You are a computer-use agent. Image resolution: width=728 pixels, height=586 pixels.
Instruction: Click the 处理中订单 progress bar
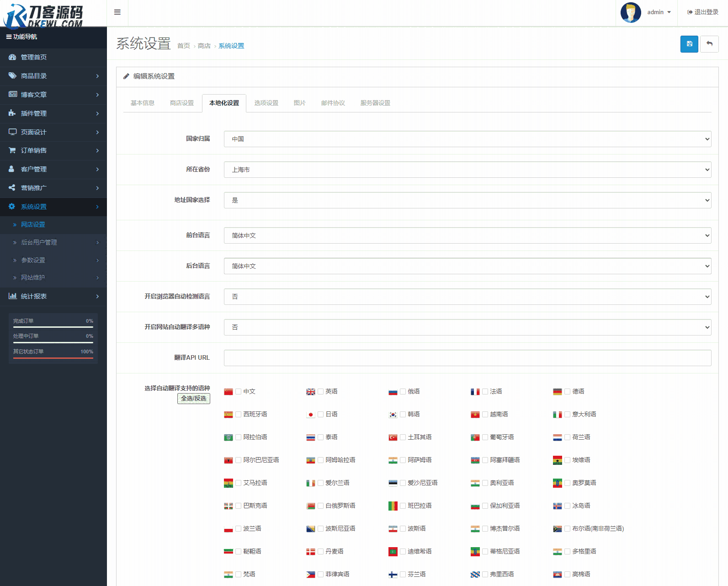[53, 342]
